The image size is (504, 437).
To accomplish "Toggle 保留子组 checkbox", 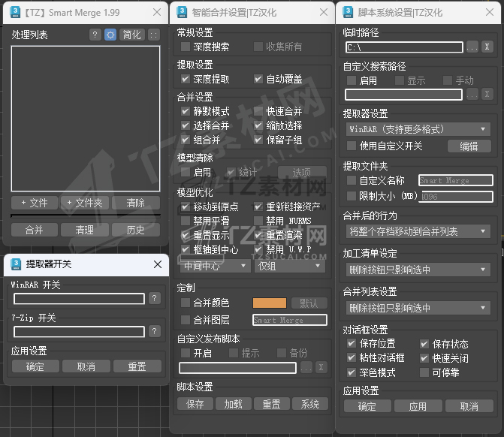I will tap(258, 140).
